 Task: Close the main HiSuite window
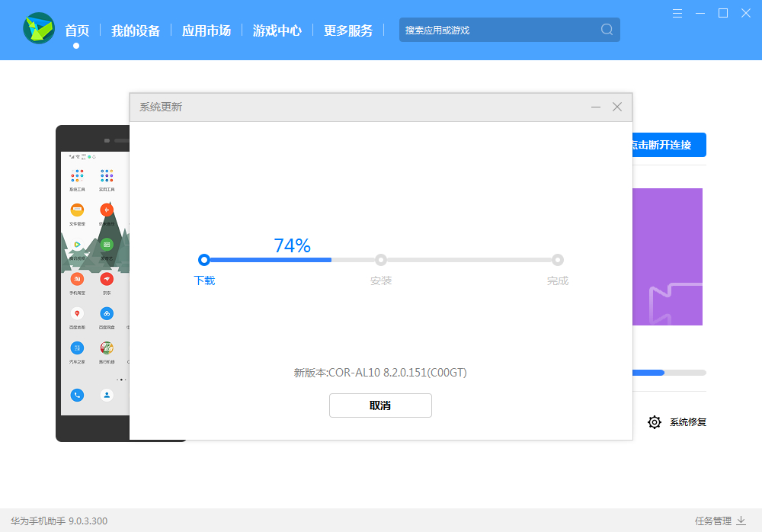pos(746,14)
